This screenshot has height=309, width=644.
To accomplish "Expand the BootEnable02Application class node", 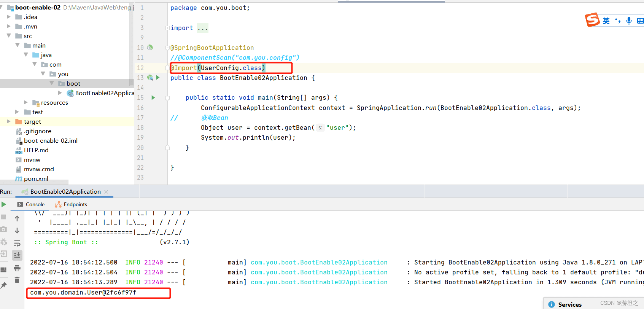I will point(60,93).
